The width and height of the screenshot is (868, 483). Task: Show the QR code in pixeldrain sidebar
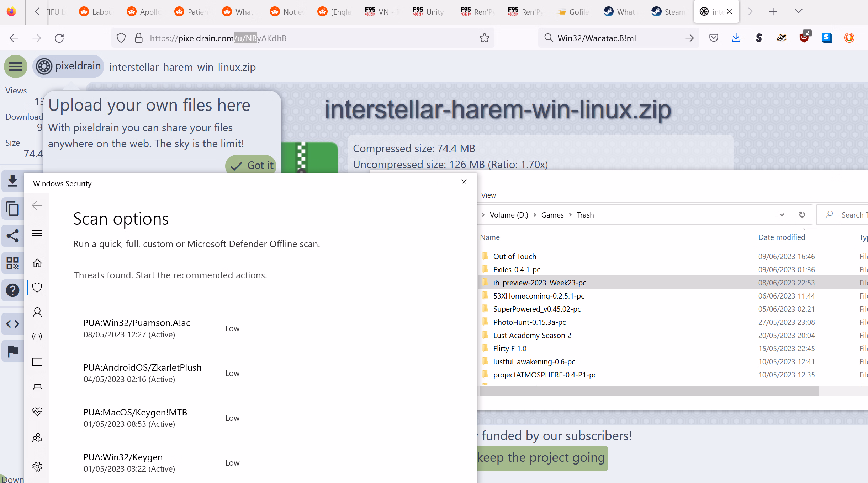(12, 263)
